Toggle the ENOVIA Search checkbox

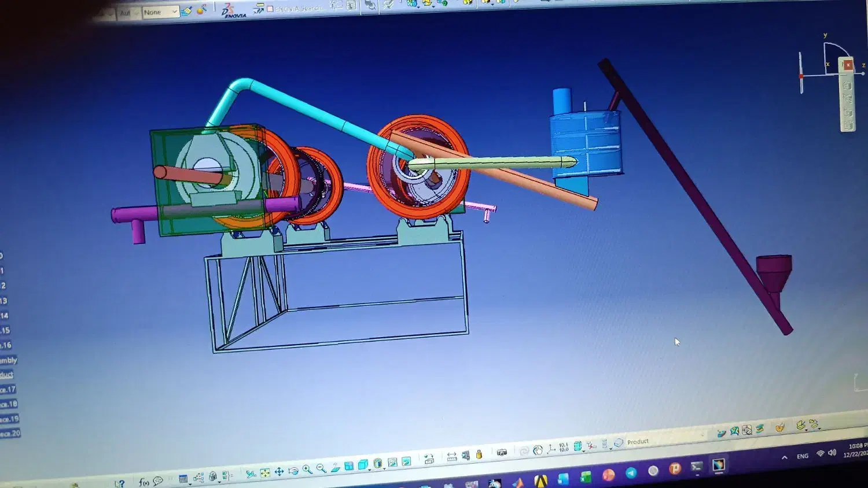(x=270, y=9)
